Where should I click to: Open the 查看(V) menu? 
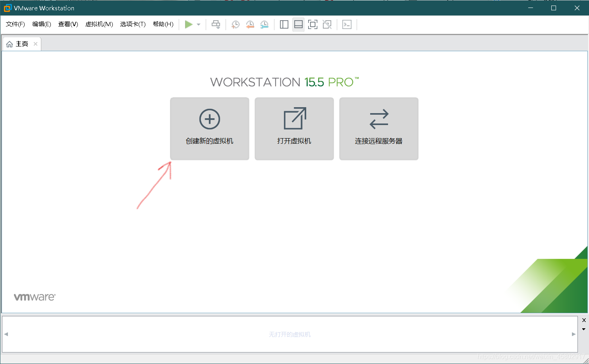tap(68, 24)
